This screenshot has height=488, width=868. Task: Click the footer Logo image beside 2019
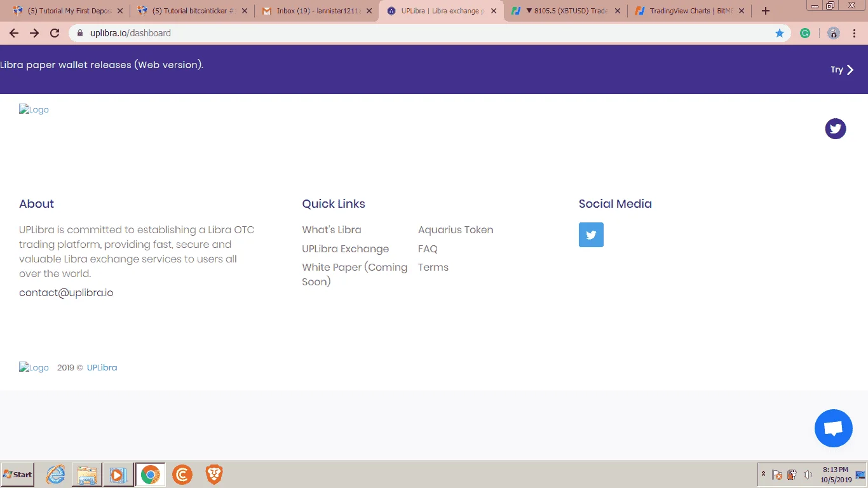(x=34, y=368)
